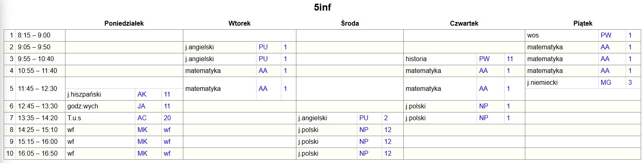644x163 pixels.
Task: Click teacher AK link for j.hiszpański
Action: 142,95
